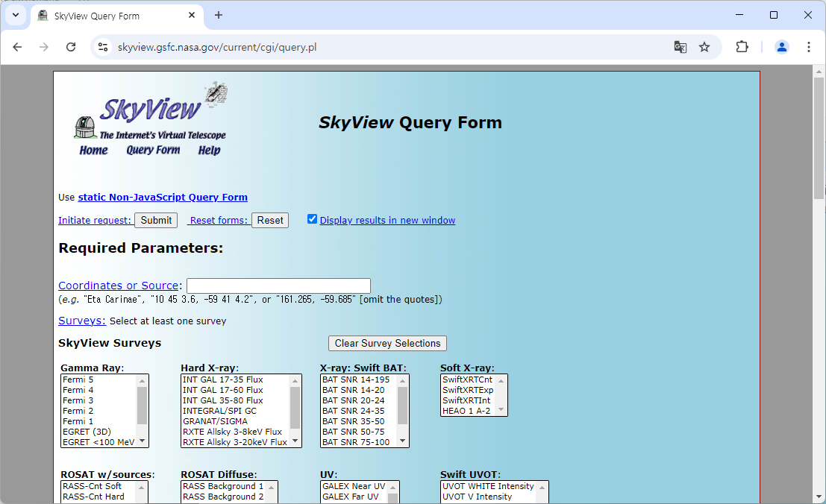The width and height of the screenshot is (826, 504).
Task: View site information icon in address bar
Action: [103, 48]
